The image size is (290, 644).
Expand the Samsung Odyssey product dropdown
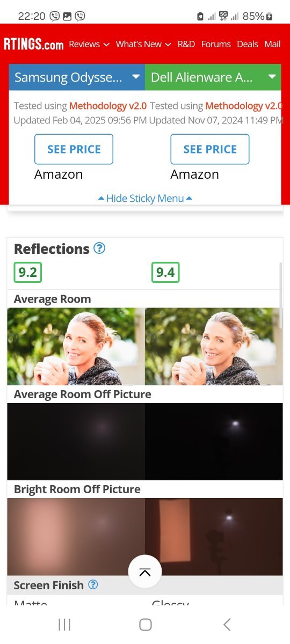[x=77, y=77]
